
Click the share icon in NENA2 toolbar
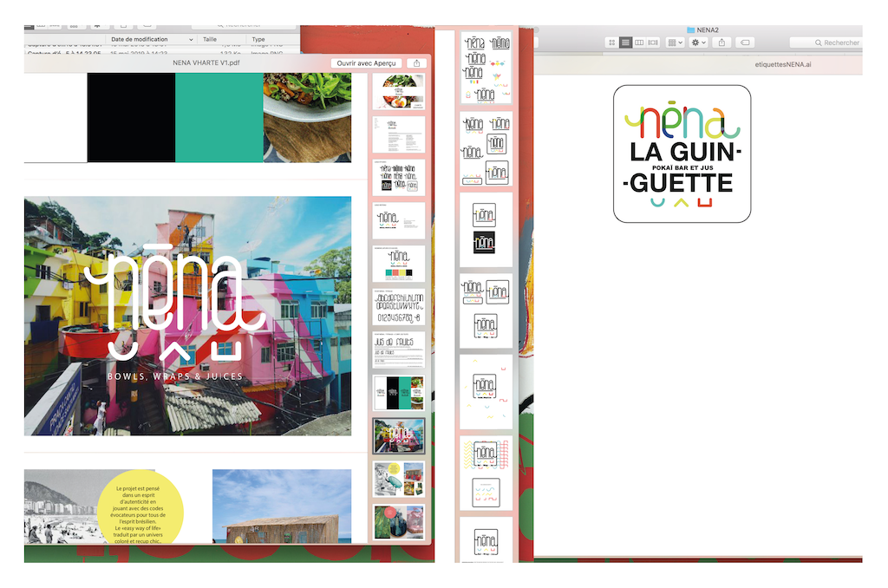(x=721, y=42)
